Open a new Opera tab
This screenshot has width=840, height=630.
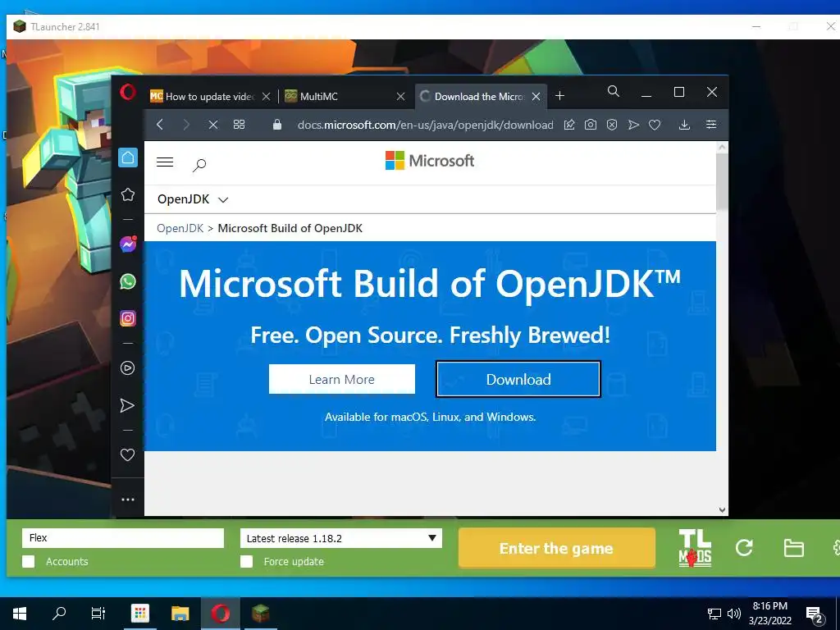pos(559,96)
